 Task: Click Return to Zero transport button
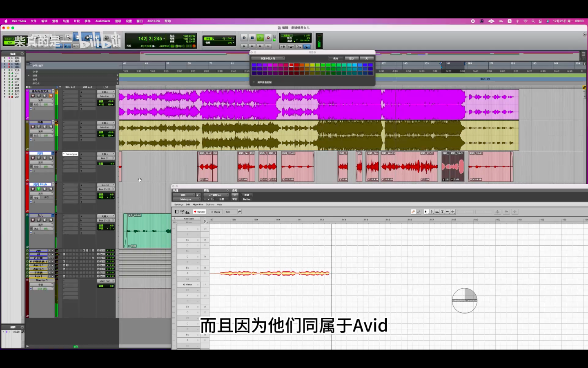244,46
